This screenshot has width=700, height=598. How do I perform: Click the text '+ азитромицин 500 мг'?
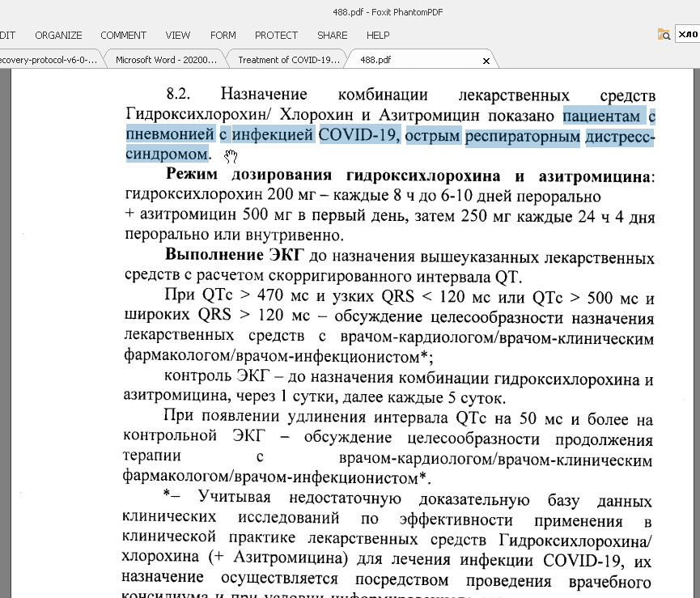point(208,214)
